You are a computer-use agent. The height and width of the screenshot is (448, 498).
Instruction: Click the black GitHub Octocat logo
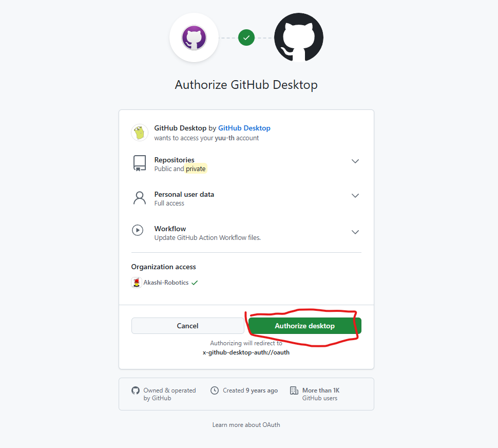click(299, 38)
